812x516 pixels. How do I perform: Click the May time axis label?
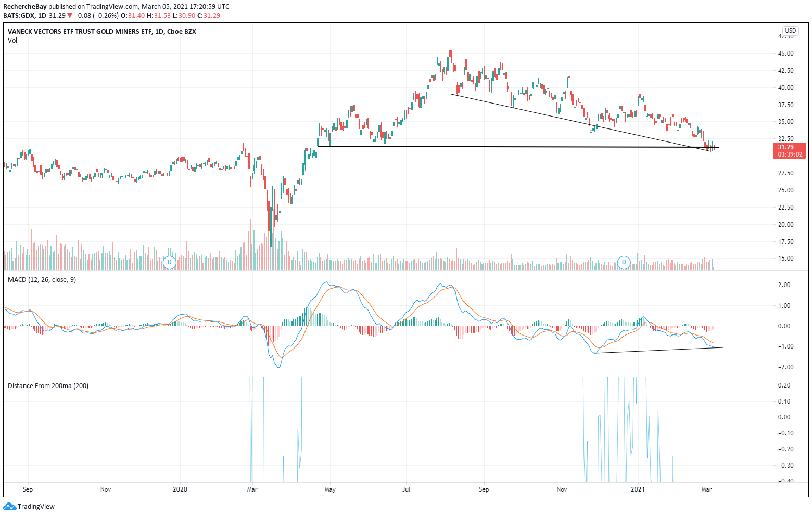pos(330,489)
